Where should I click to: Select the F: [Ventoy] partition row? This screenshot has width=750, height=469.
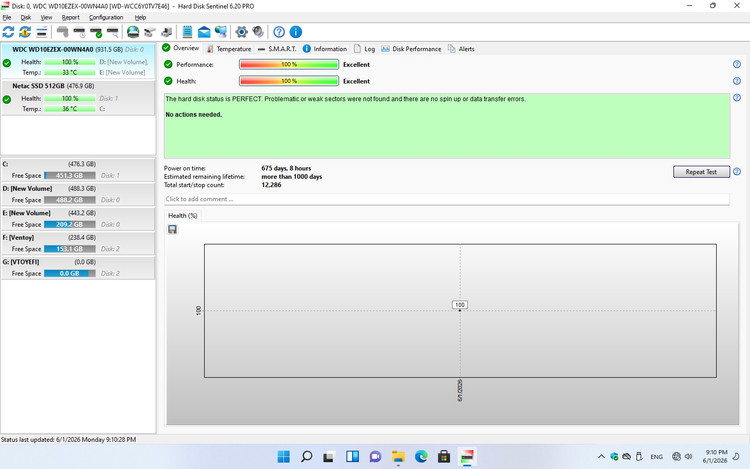[78, 243]
